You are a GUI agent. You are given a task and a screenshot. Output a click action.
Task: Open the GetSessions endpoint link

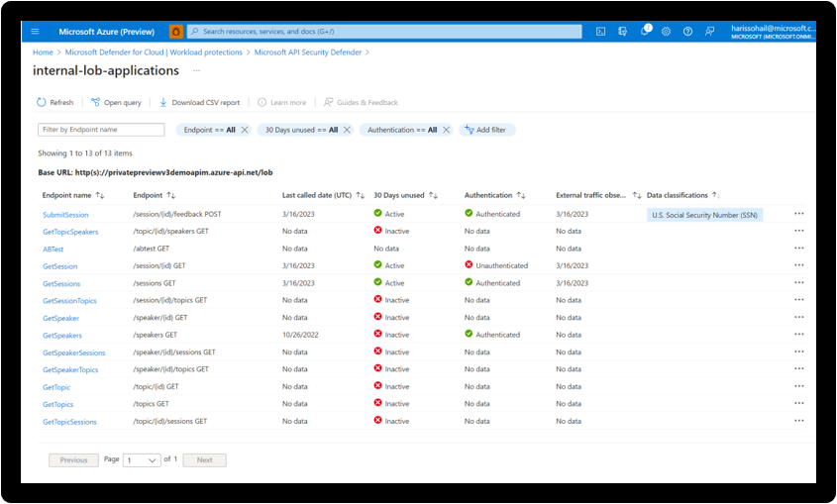(61, 284)
